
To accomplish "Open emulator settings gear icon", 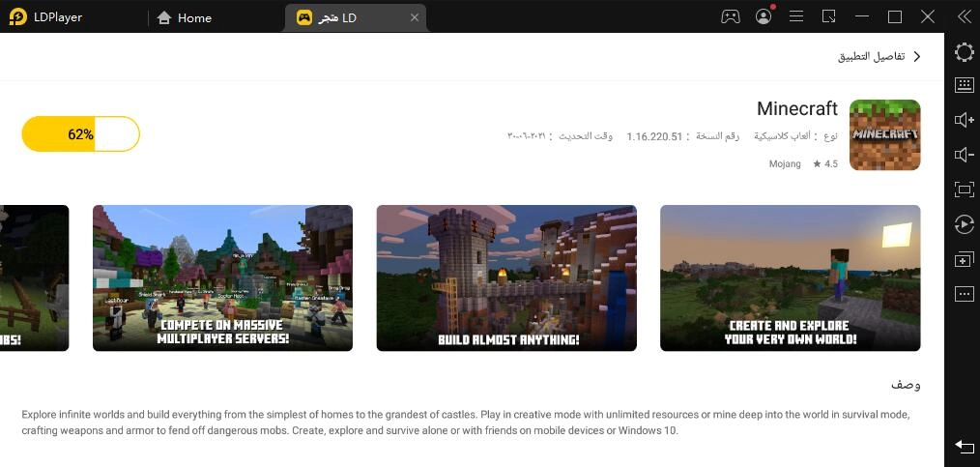I will point(965,52).
